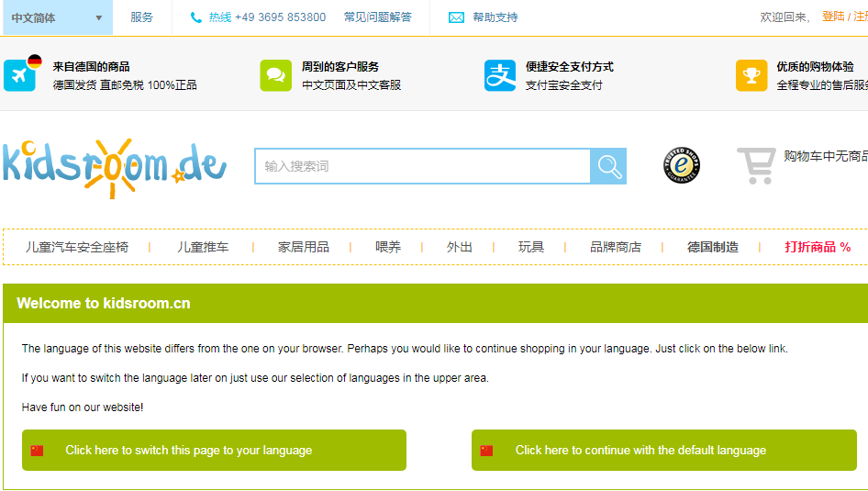This screenshot has width=868, height=491.
Task: Click the Trusted Shops guarantee badge
Action: [682, 165]
